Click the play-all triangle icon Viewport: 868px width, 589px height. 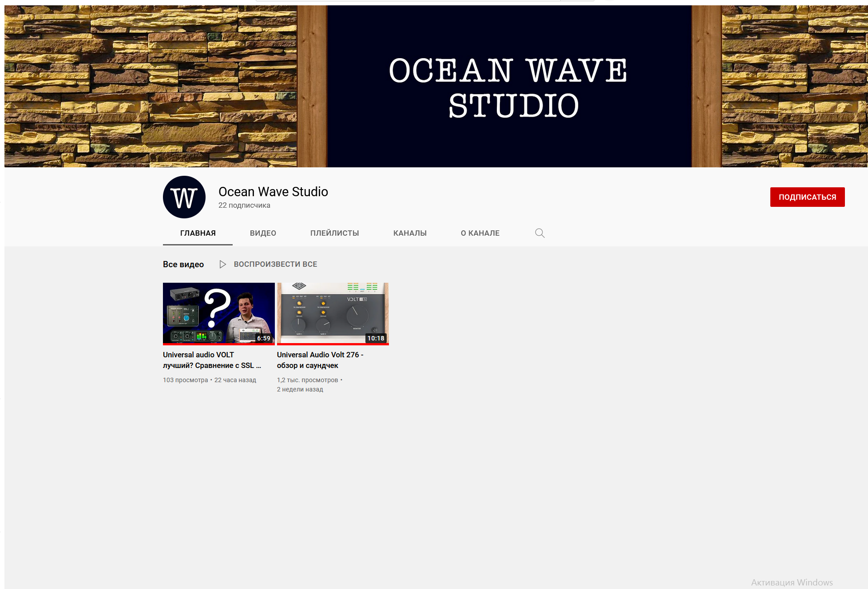[x=222, y=264]
